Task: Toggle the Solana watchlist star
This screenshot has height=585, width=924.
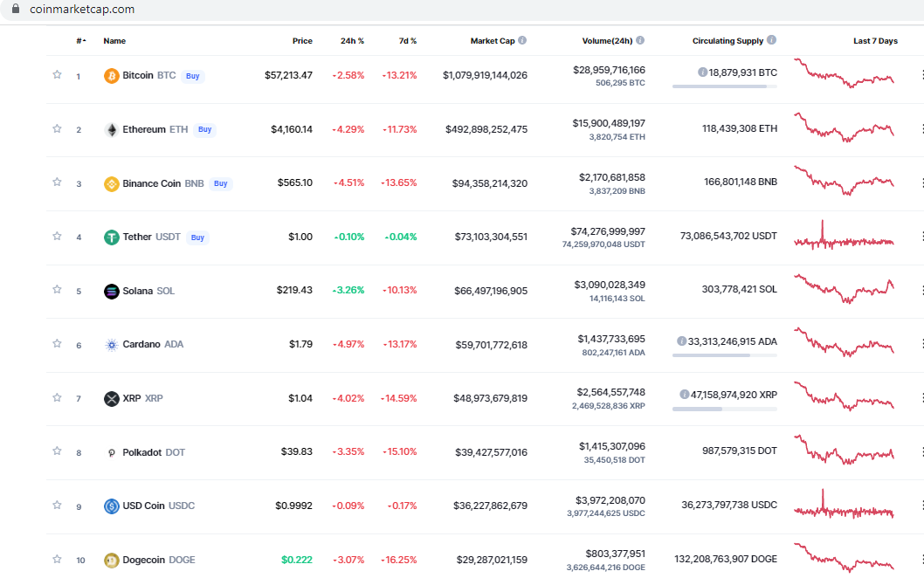Action: click(57, 289)
